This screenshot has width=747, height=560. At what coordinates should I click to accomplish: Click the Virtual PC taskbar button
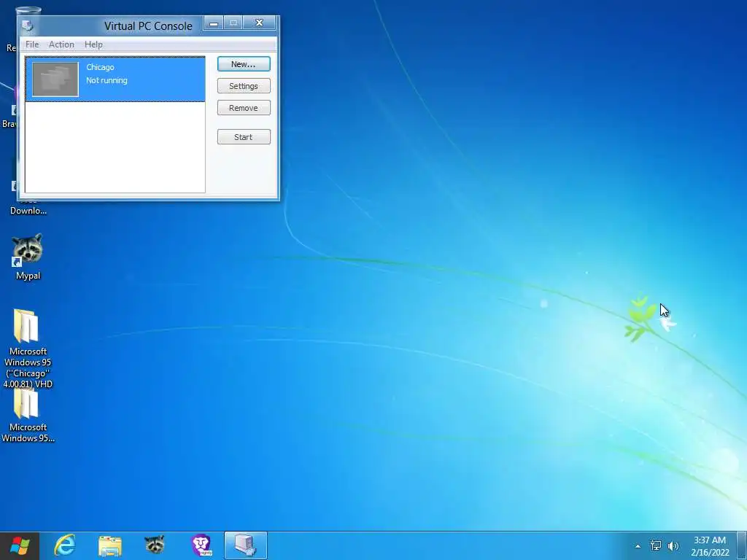246,545
